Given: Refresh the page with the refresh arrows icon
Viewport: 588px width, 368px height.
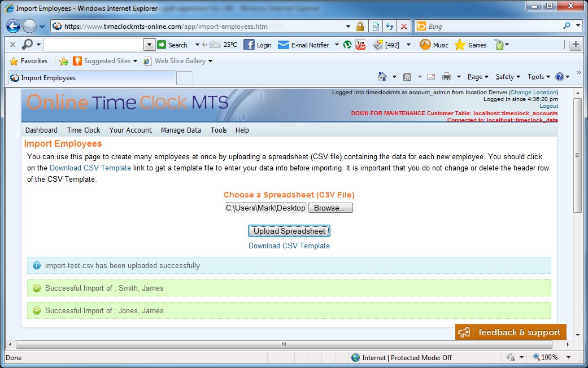Looking at the screenshot, I should click(x=390, y=26).
